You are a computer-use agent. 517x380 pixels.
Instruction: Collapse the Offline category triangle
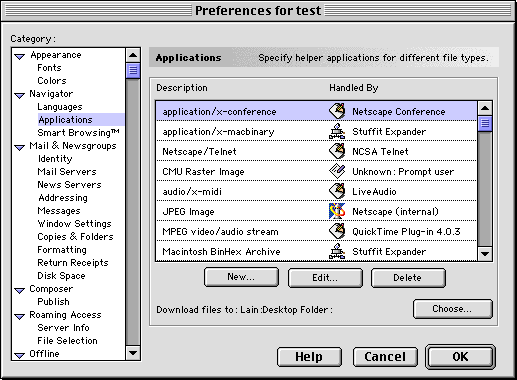pyautogui.click(x=20, y=356)
